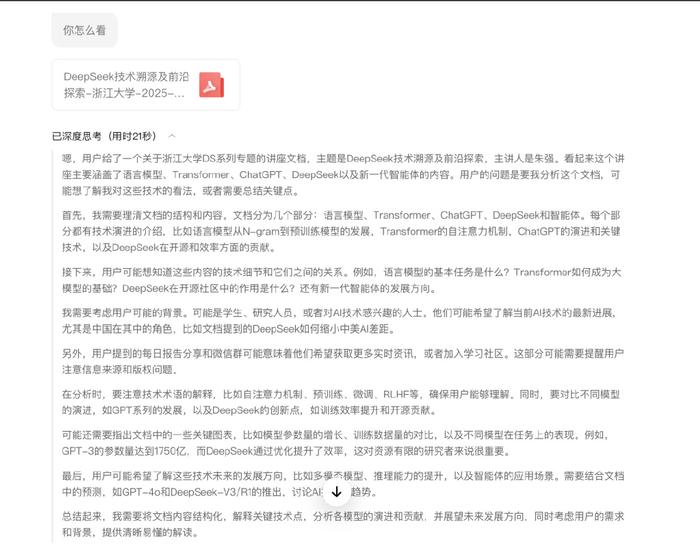Click the paragraph starting with 可能还需要指出
This screenshot has height=546, width=700.
(x=337, y=443)
